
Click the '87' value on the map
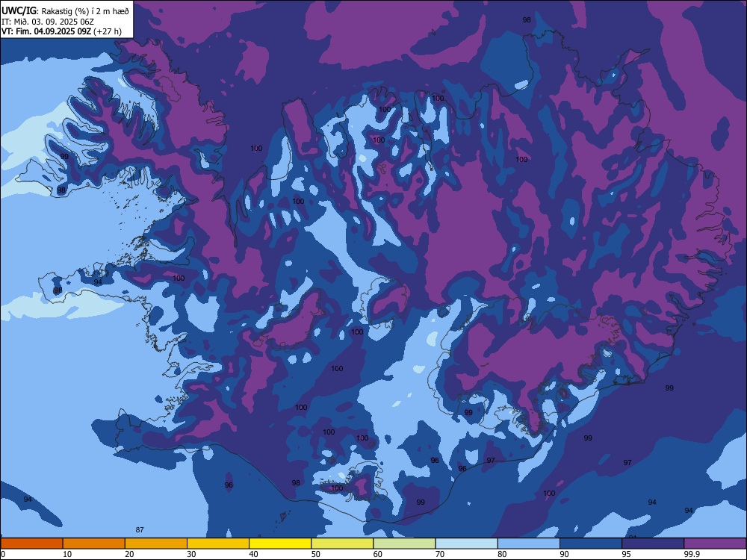point(140,529)
